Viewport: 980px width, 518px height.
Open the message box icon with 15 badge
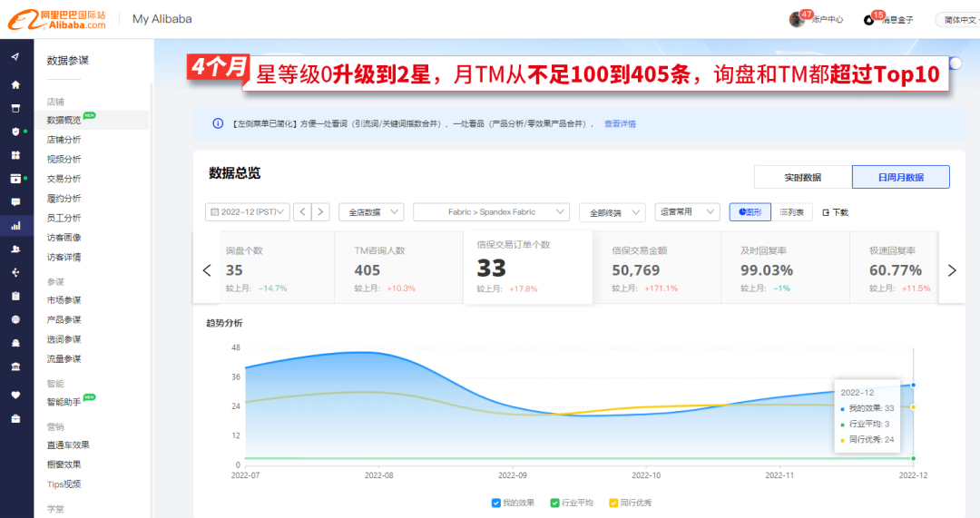coord(868,20)
